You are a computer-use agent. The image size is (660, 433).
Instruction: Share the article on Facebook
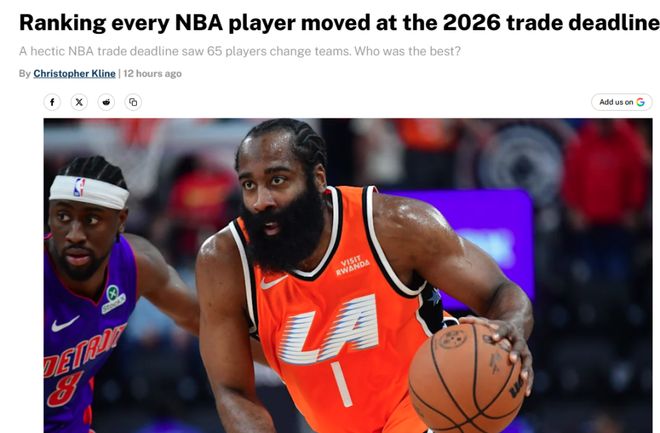(52, 102)
